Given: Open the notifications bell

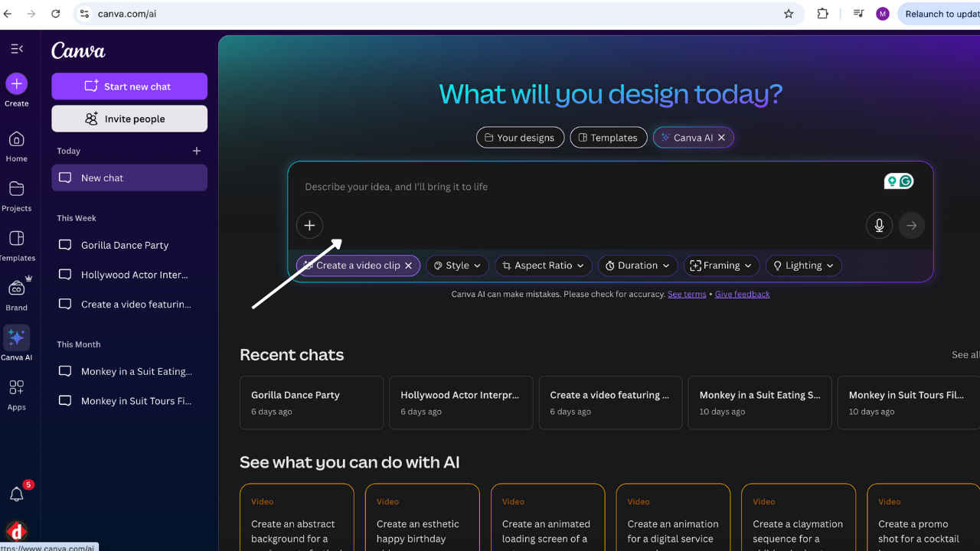Looking at the screenshot, I should [x=17, y=494].
